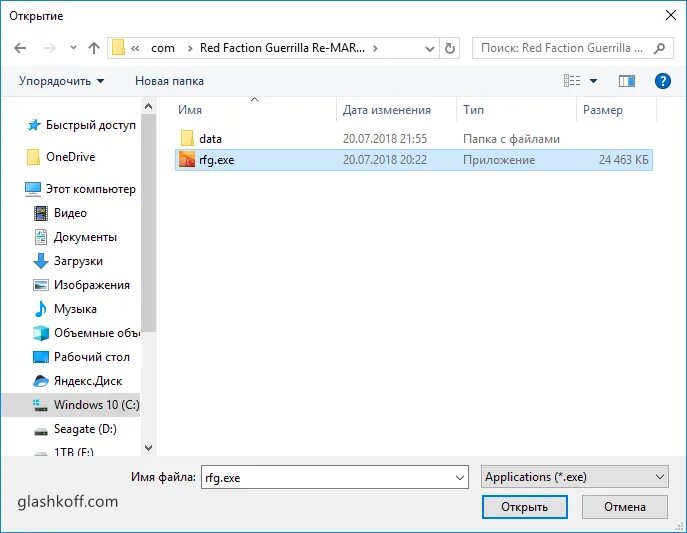The height and width of the screenshot is (533, 687).
Task: Open the Загрузки folder
Action: click(x=68, y=261)
